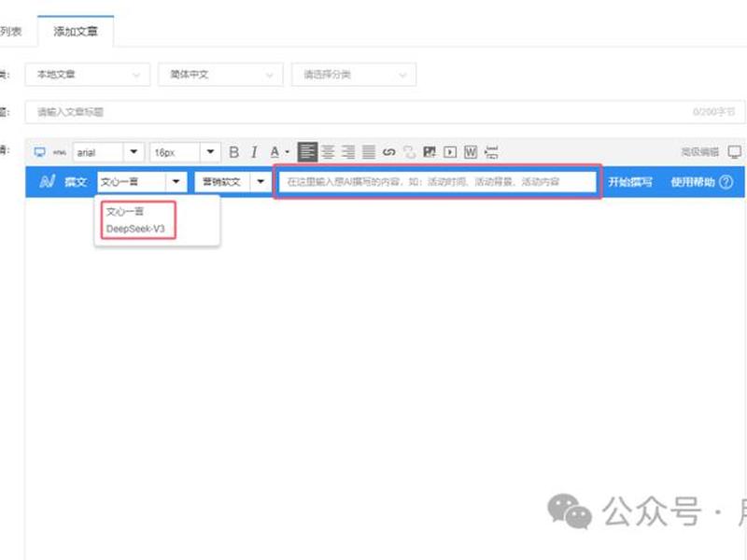Open the arial font family dropdown
Image resolution: width=747 pixels, height=560 pixels.
coord(107,152)
